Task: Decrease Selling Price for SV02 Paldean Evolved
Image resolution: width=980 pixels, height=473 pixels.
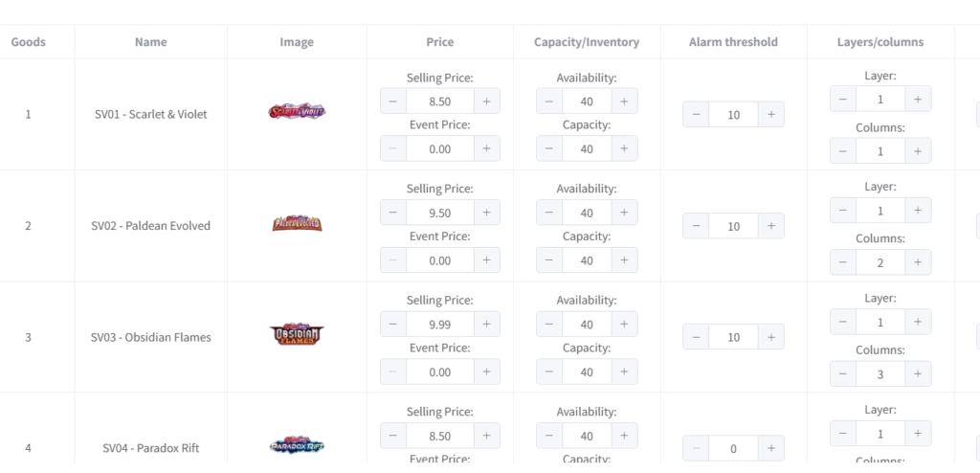Action: (x=393, y=213)
